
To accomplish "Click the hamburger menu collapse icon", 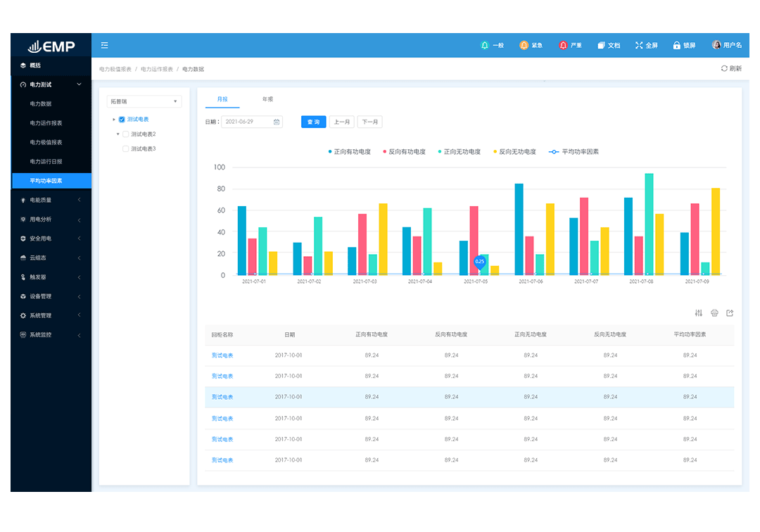I will click(x=104, y=46).
